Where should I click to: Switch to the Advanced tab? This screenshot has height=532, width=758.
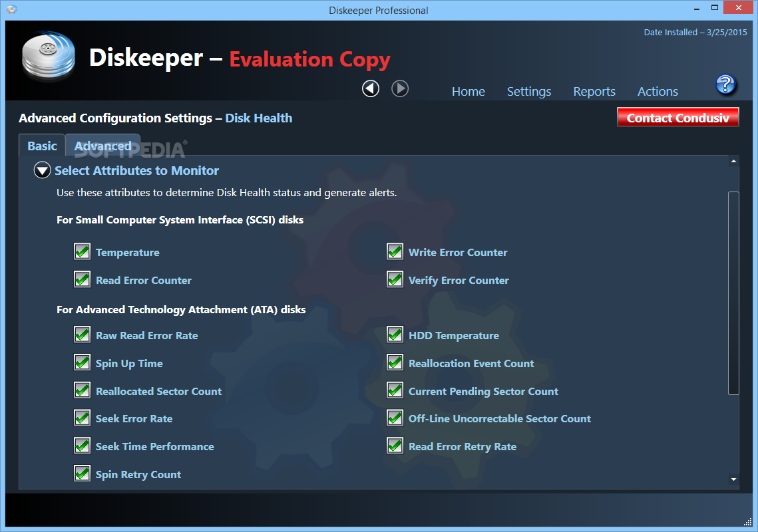click(x=102, y=146)
